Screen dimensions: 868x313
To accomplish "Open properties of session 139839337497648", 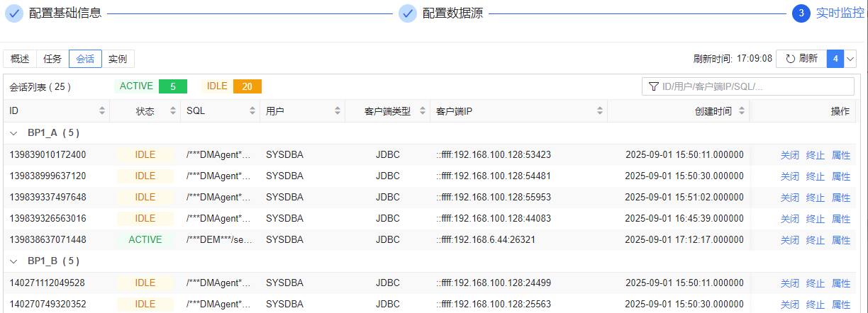I will tap(841, 198).
